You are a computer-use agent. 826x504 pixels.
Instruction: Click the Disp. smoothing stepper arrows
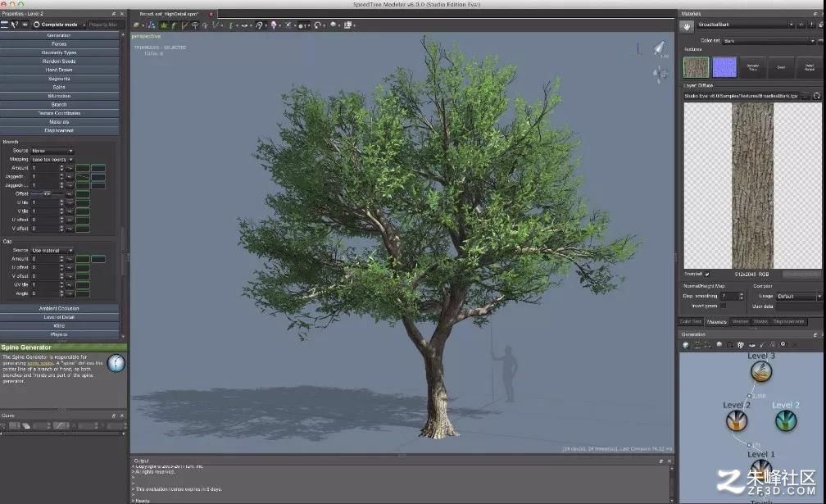pos(741,296)
